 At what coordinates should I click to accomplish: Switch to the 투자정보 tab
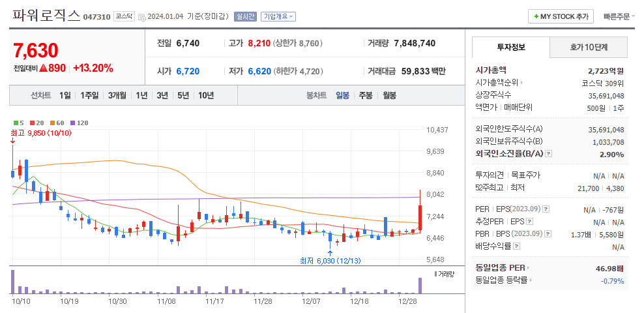(511, 47)
